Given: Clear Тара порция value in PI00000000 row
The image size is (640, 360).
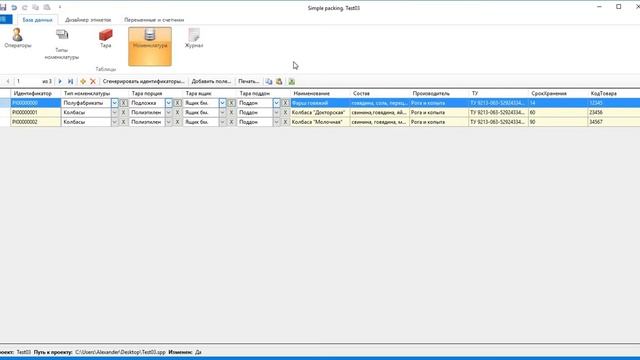Looking at the screenshot, I should click(177, 103).
